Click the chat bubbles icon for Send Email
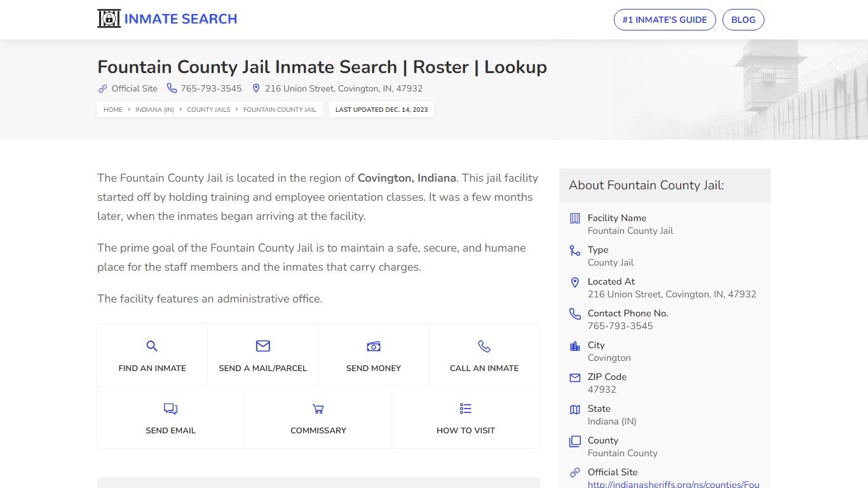Viewport: 868px width, 488px height. pyautogui.click(x=170, y=409)
